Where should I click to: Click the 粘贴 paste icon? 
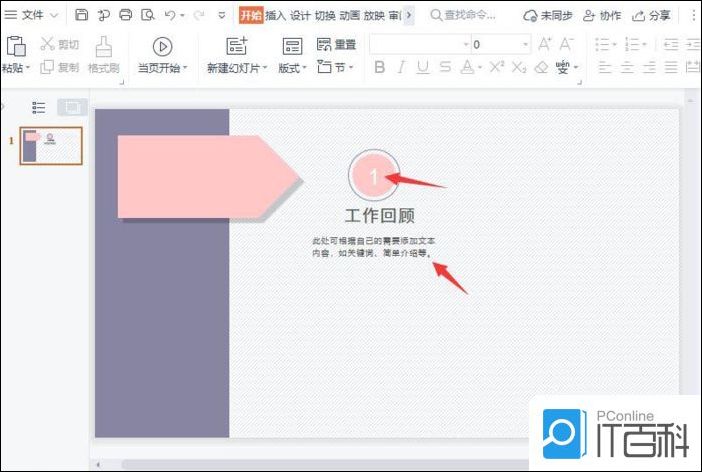tap(16, 46)
